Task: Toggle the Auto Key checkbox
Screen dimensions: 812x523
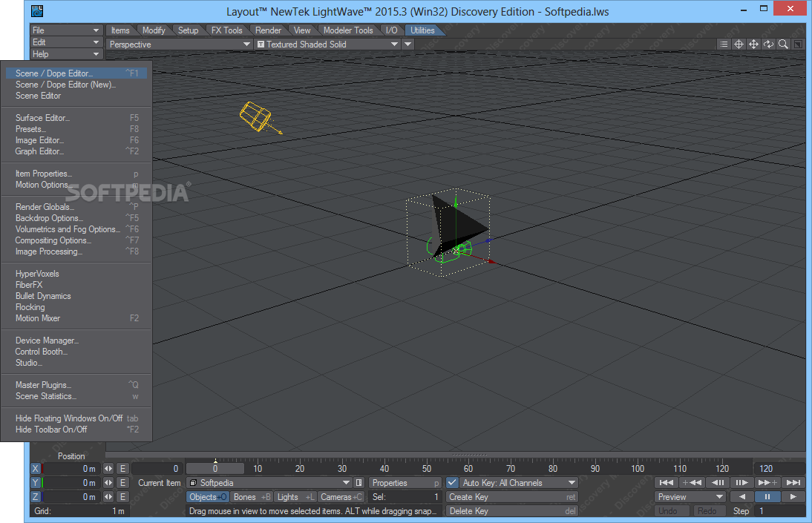Action: (x=452, y=483)
